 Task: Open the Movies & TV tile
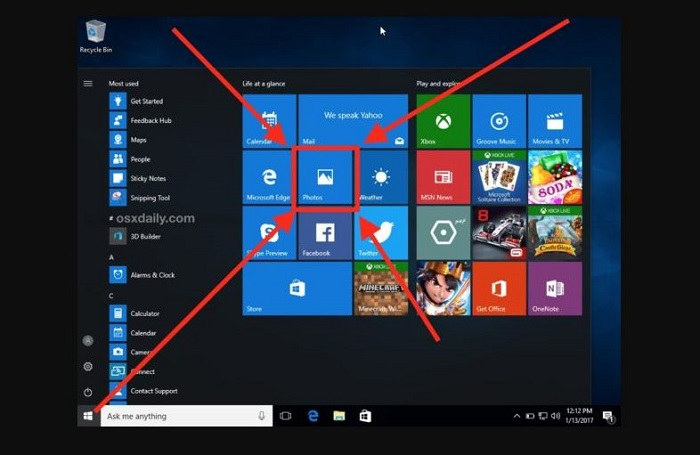(555, 121)
